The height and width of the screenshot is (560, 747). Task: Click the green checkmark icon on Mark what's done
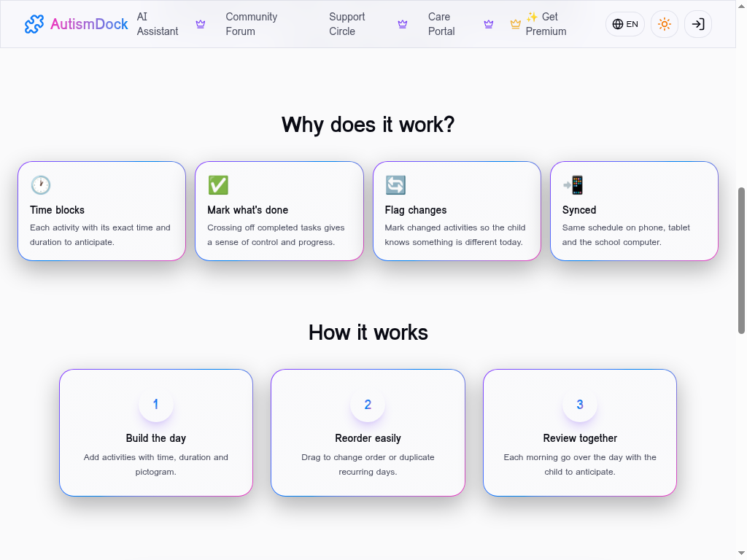[x=218, y=184]
